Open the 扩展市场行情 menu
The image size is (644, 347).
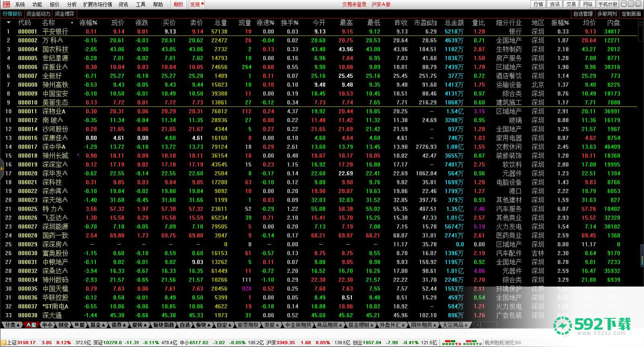[x=97, y=4]
